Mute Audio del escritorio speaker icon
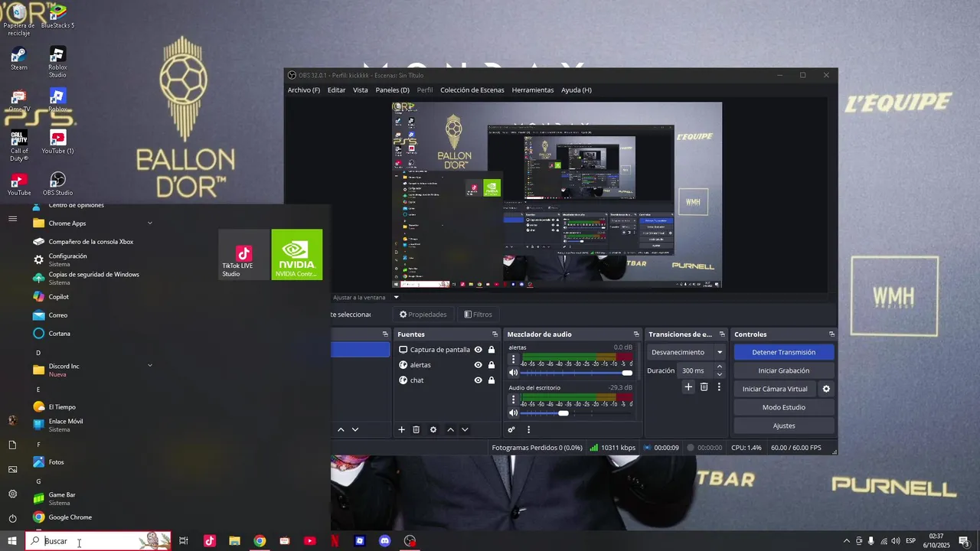 (514, 413)
